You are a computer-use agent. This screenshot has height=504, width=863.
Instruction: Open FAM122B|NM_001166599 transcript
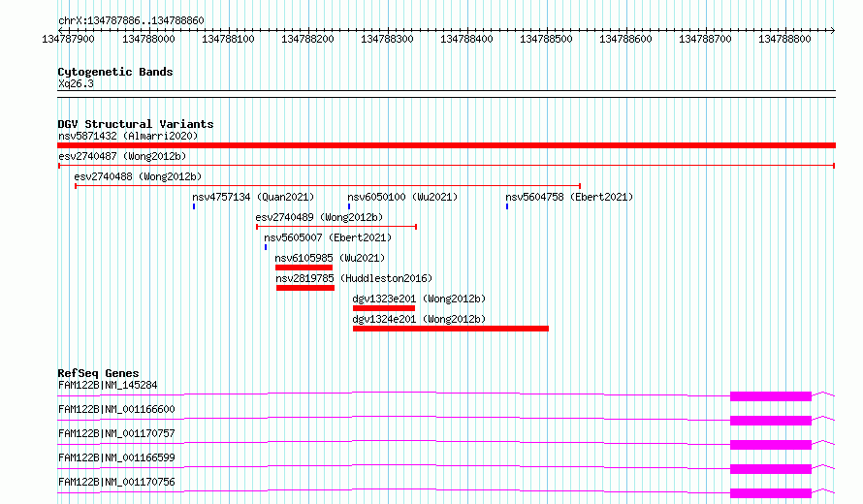click(x=116, y=457)
